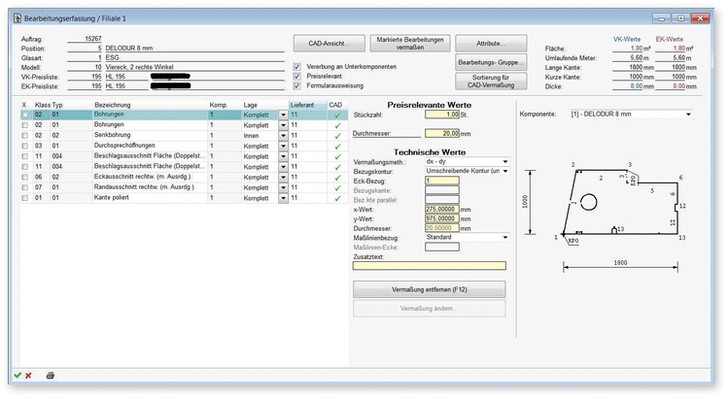Click the y-Wert input field
The width and height of the screenshot is (728, 399).
[x=442, y=219]
